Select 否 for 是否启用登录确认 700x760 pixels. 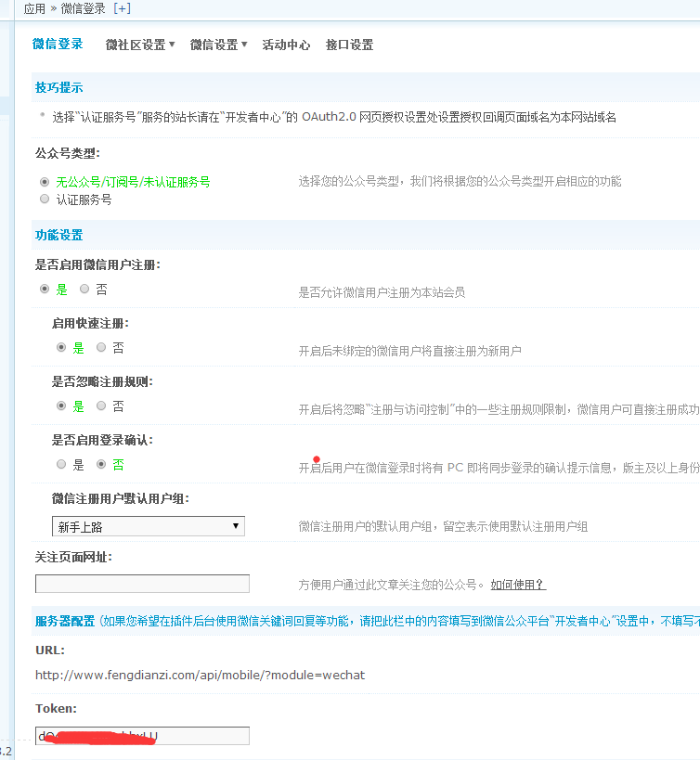click(x=101, y=464)
